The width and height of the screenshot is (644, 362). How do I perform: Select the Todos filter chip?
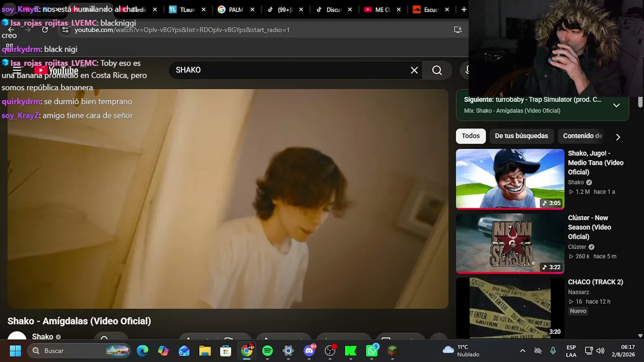pyautogui.click(x=470, y=136)
